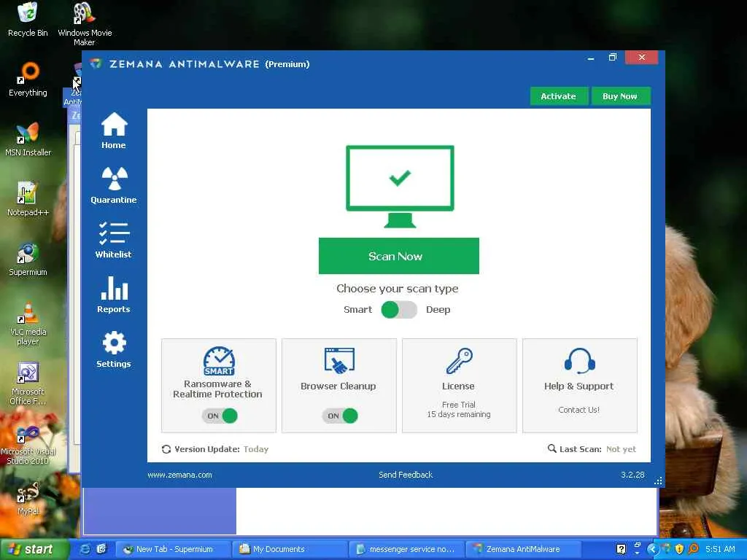
Task: Click the green monitor checkmark status icon
Action: point(400,186)
